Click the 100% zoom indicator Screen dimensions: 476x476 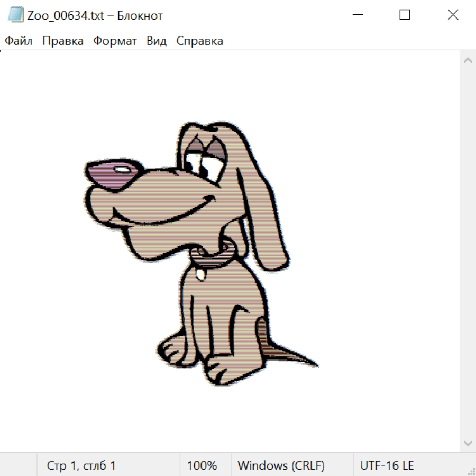point(202,465)
